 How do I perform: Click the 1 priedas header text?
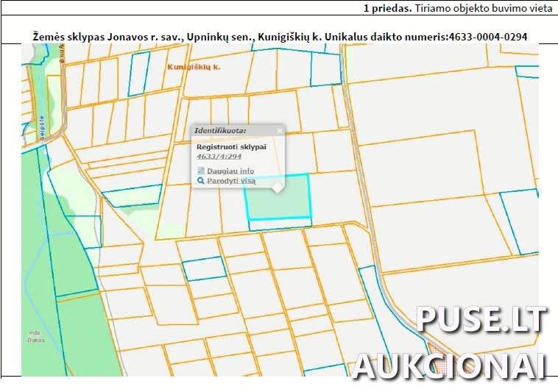tap(458, 8)
